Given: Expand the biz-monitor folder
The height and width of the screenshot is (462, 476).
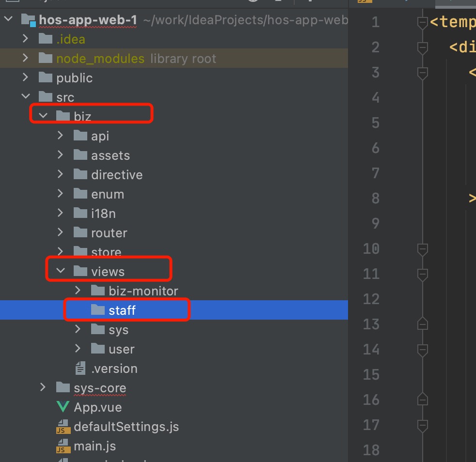Looking at the screenshot, I should [x=78, y=291].
